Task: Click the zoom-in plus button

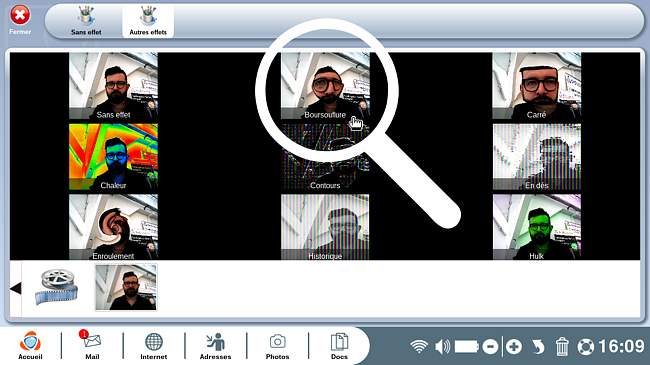Action: click(x=514, y=347)
